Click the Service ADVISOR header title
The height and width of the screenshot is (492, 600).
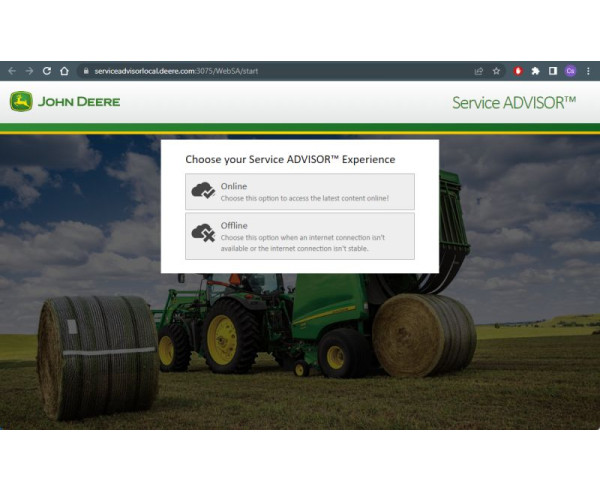pyautogui.click(x=513, y=102)
